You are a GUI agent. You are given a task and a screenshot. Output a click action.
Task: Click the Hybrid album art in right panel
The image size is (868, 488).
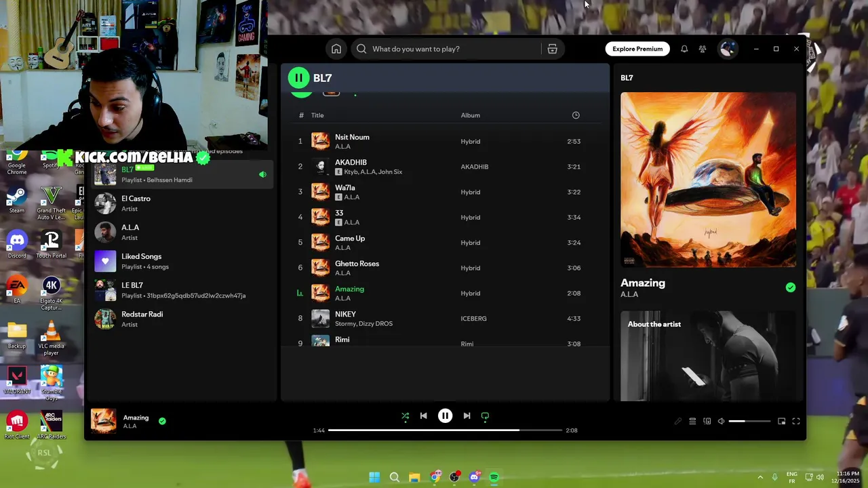pyautogui.click(x=708, y=180)
